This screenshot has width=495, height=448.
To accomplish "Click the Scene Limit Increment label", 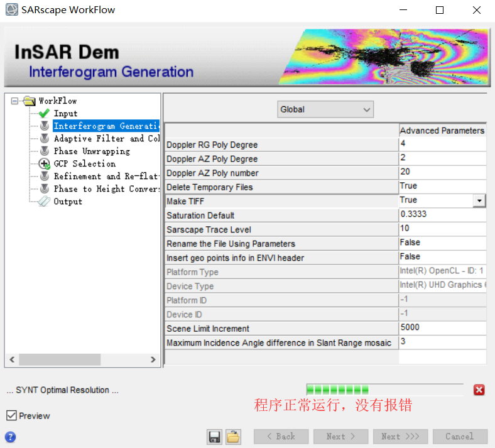I will [x=208, y=329].
